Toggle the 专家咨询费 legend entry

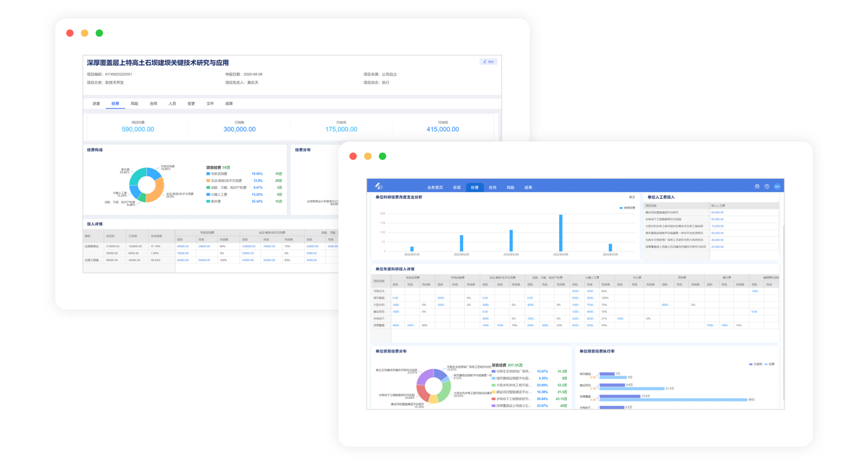(x=218, y=174)
